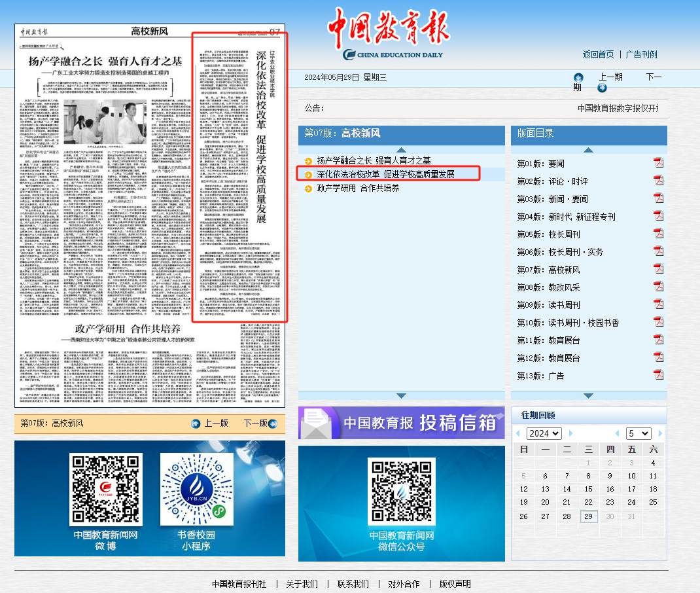Click next month arrow beside month selector
Screen dimensions: 700x593
pyautogui.click(x=660, y=433)
